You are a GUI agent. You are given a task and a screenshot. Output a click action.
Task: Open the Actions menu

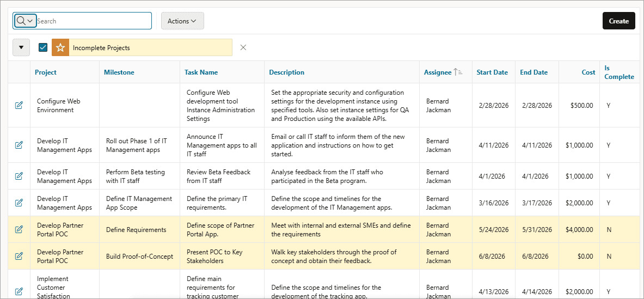[x=182, y=21]
